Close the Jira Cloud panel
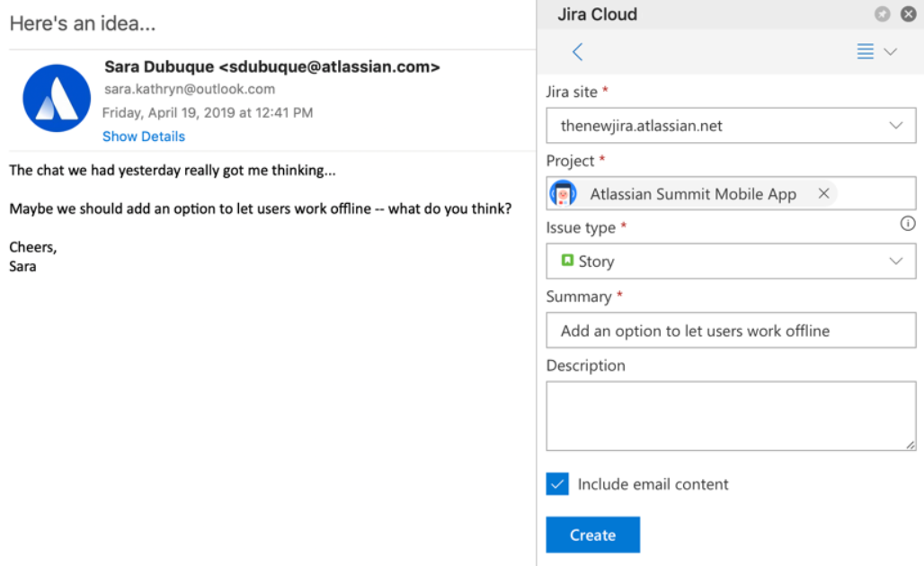Viewport: 924px width, 566px height. 909,14
